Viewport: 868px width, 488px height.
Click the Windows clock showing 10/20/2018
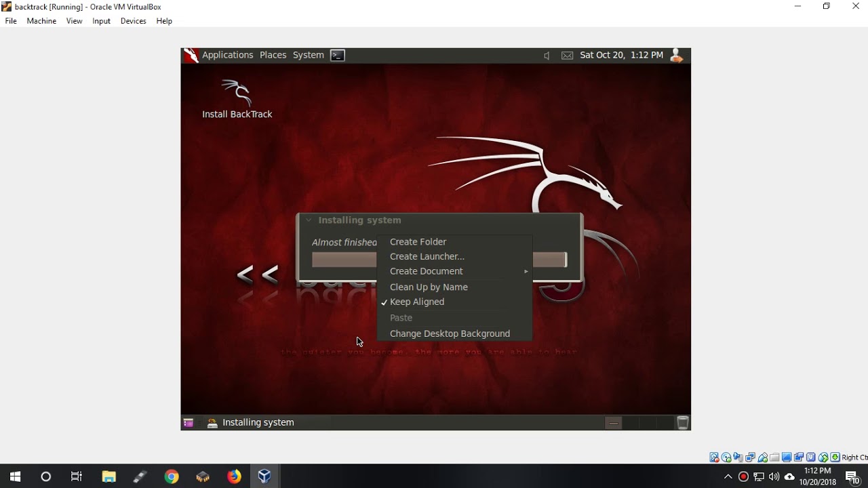818,476
